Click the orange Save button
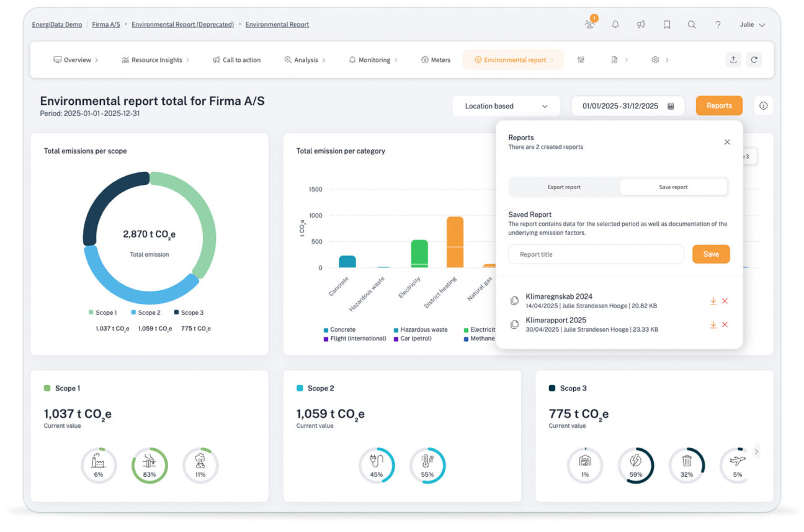This screenshot has height=532, width=804. click(711, 254)
